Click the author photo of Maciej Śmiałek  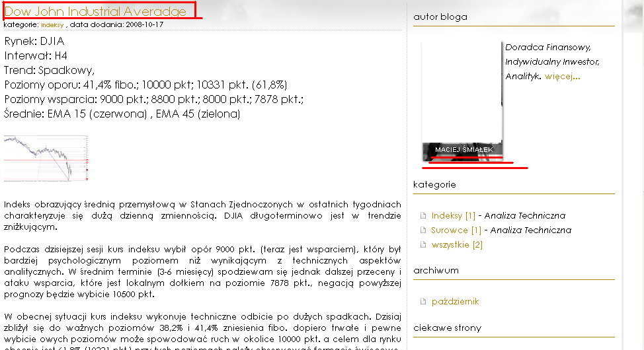pyautogui.click(x=462, y=101)
